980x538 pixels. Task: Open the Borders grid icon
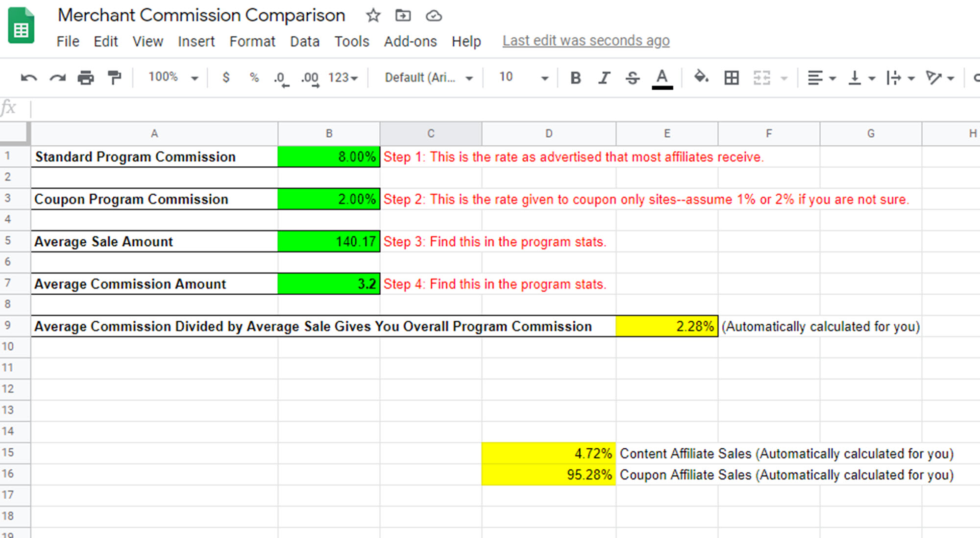click(731, 77)
